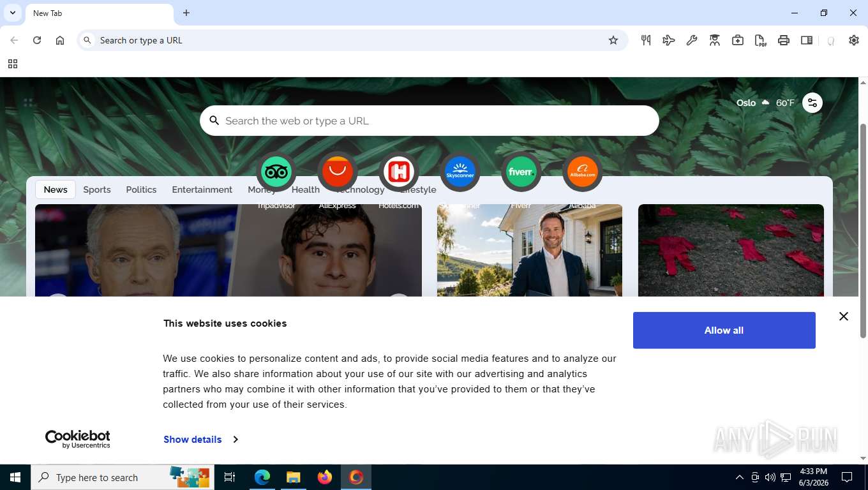Viewport: 868px width, 490px height.
Task: Open the Fiverr shortcut
Action: tap(521, 172)
